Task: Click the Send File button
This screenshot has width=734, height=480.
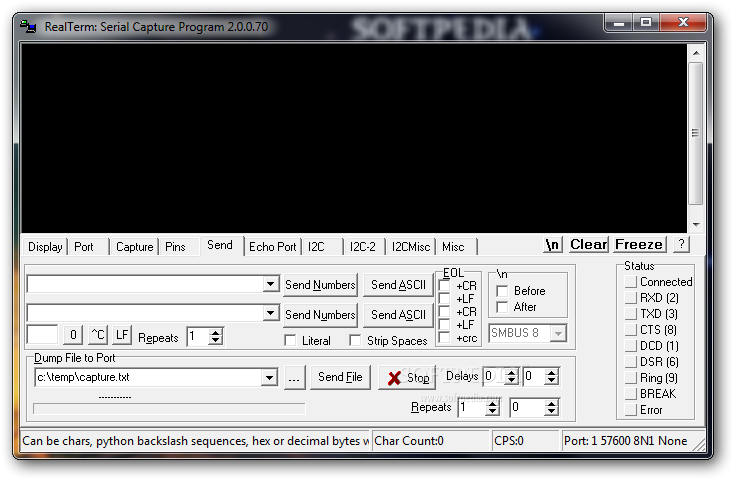Action: click(x=340, y=377)
